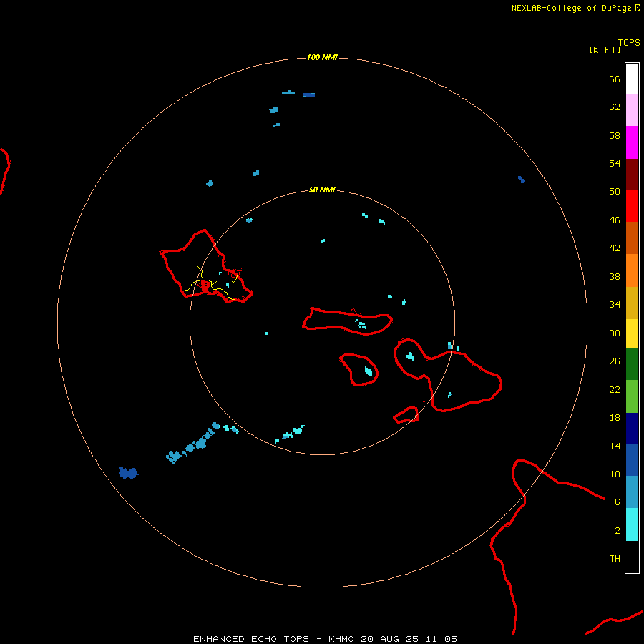The image size is (644, 644).
Task: Click the '30' legend value
Action: click(x=615, y=333)
